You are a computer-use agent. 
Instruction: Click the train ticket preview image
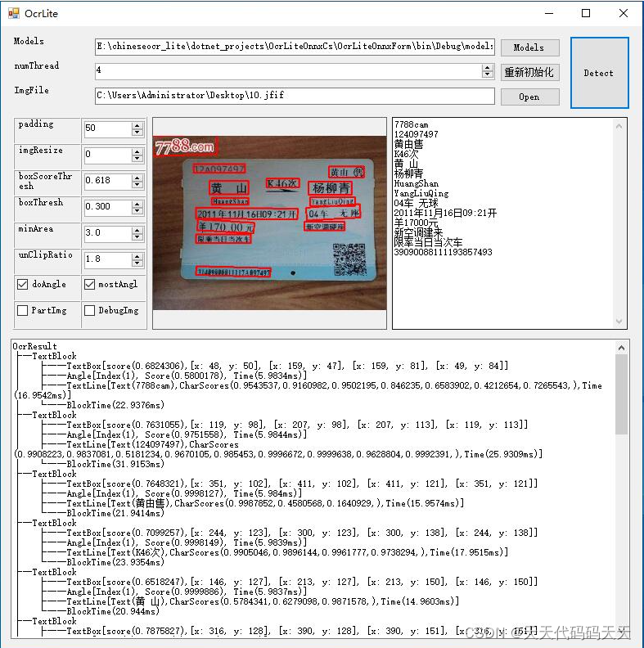(269, 223)
